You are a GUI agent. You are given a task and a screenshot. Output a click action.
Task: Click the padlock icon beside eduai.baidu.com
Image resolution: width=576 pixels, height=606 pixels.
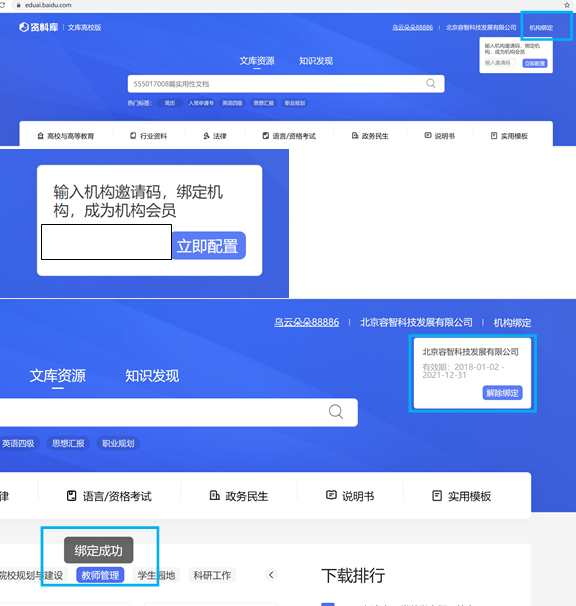(x=18, y=5)
